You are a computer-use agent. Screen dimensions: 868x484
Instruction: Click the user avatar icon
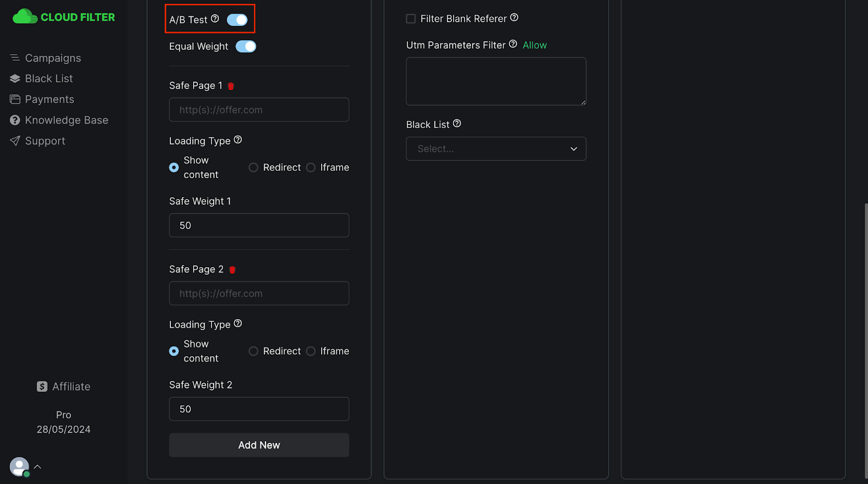pos(19,467)
